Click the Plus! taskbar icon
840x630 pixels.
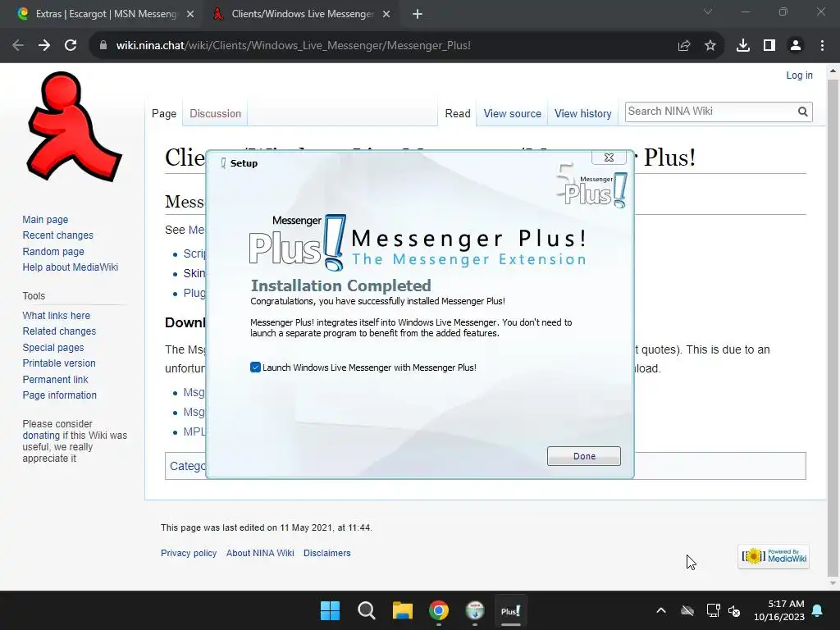510,610
